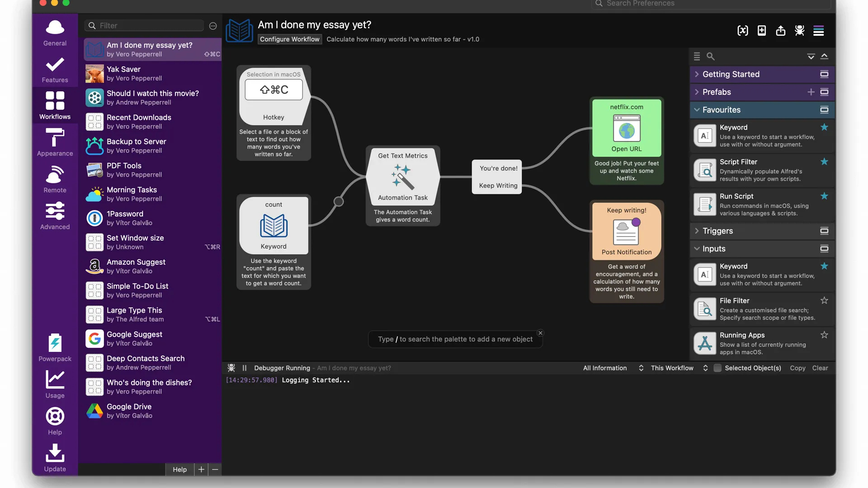Star the File Filter object as favourite
The image size is (868, 488).
coord(824,300)
